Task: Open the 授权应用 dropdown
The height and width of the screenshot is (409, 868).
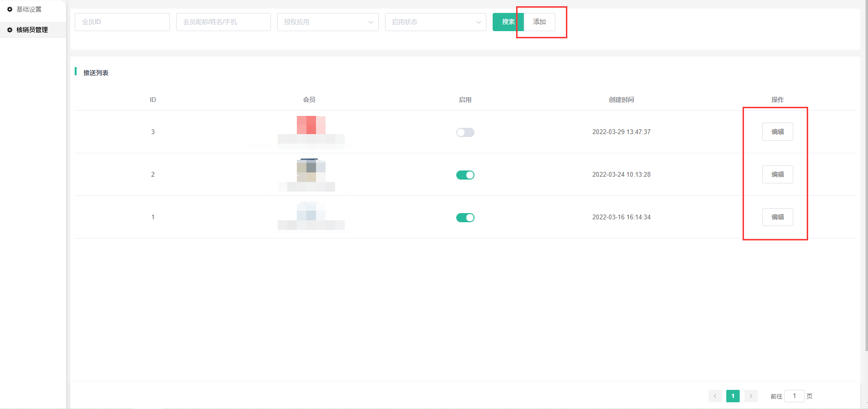Action: coord(327,22)
